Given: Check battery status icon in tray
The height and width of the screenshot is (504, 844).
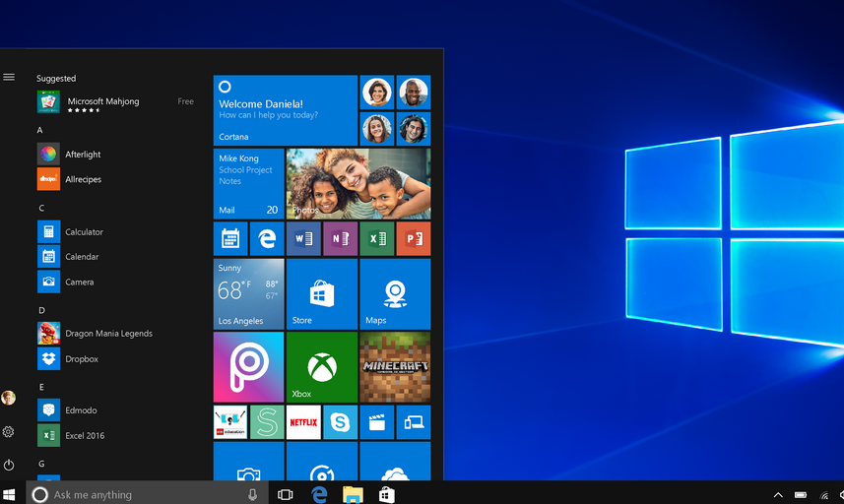Looking at the screenshot, I should click(x=801, y=495).
